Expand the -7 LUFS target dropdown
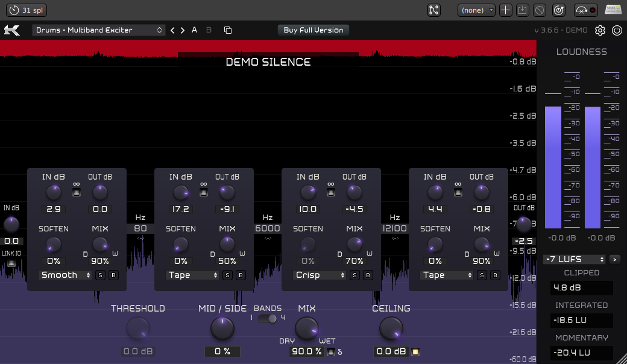This screenshot has height=364, width=627. [x=574, y=259]
